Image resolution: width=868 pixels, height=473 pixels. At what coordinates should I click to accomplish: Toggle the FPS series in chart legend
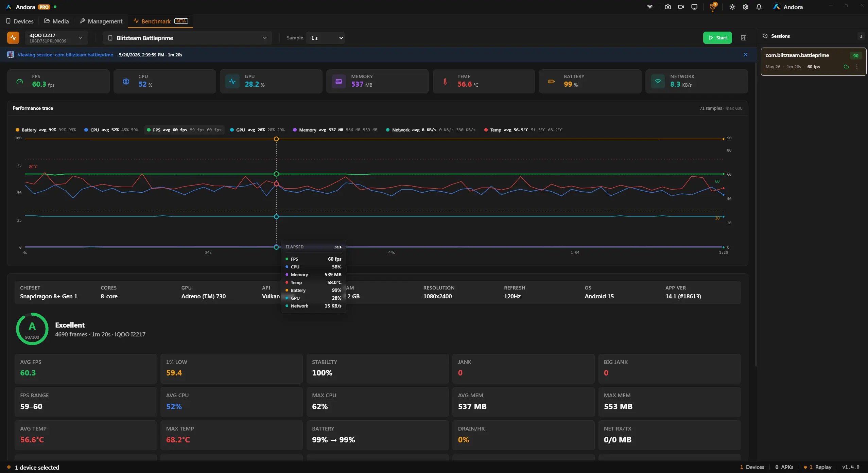184,130
